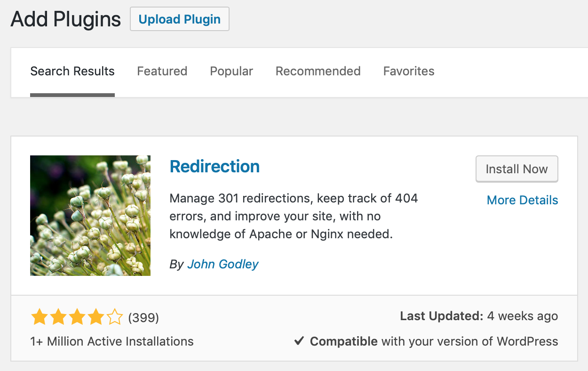Click the Add Plugins page heading

(x=66, y=19)
